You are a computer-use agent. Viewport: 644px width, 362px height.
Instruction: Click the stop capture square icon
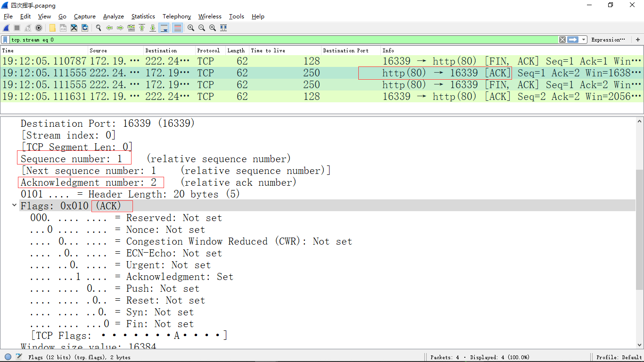(x=17, y=28)
